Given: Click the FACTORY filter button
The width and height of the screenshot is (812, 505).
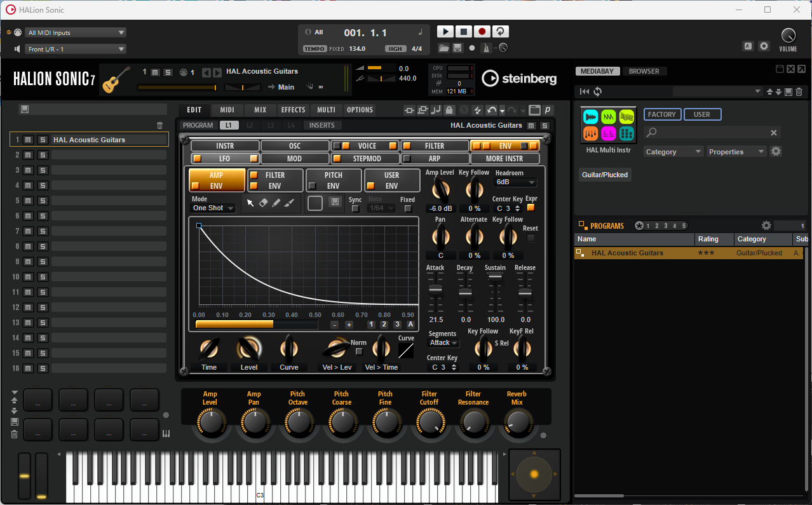Looking at the screenshot, I should pyautogui.click(x=662, y=114).
